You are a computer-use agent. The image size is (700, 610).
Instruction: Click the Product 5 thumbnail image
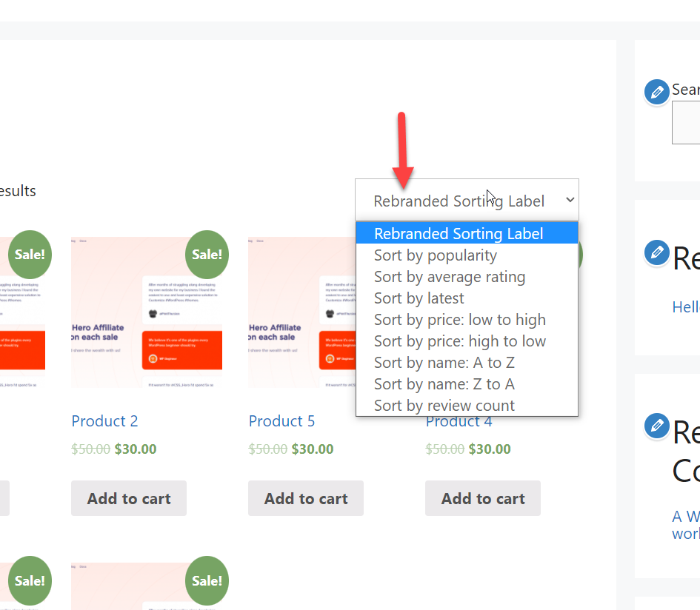(301, 312)
